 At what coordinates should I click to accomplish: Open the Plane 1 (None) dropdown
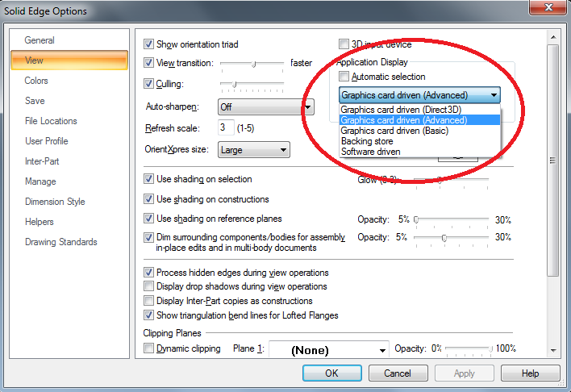[x=329, y=350]
